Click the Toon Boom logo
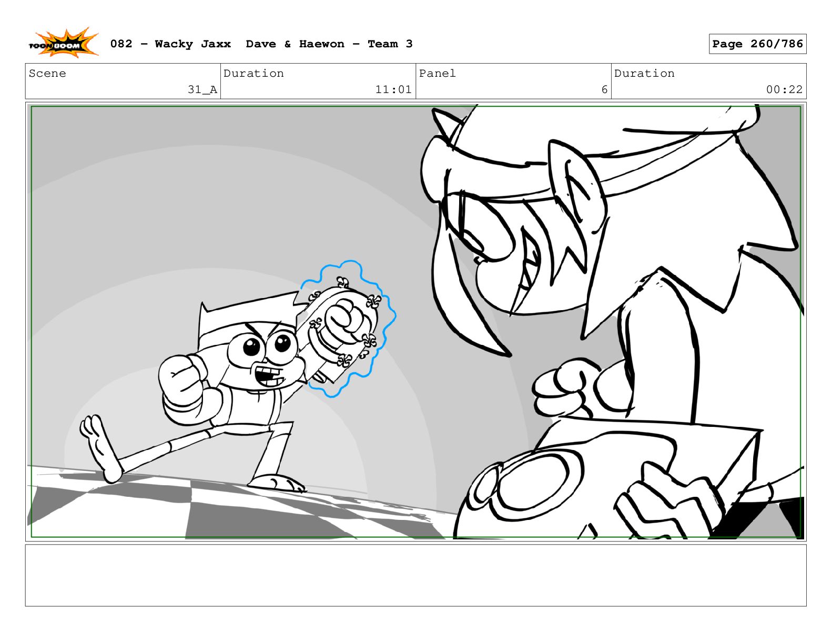This screenshot has height=644, width=832. [x=63, y=43]
